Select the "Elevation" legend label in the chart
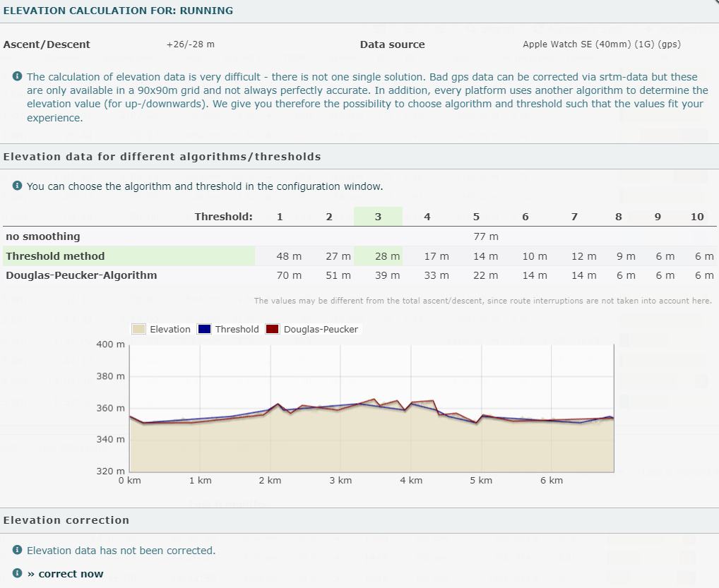Image resolution: width=719 pixels, height=588 pixels. (170, 329)
